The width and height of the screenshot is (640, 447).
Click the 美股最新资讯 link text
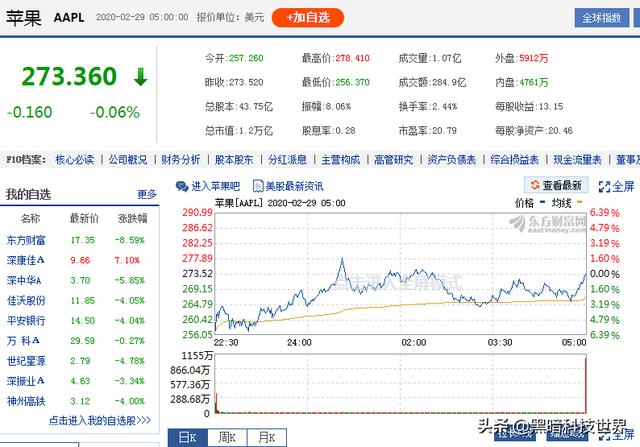tap(294, 187)
